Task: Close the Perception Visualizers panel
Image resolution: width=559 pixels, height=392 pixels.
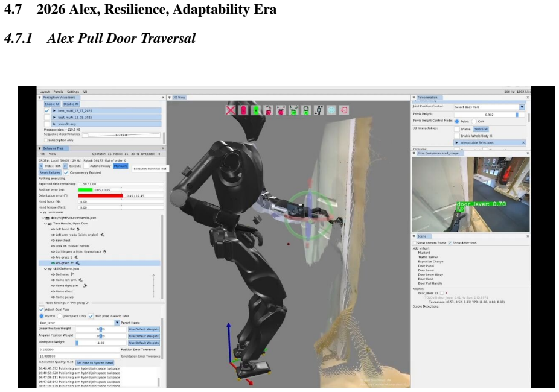Action: tap(163, 98)
